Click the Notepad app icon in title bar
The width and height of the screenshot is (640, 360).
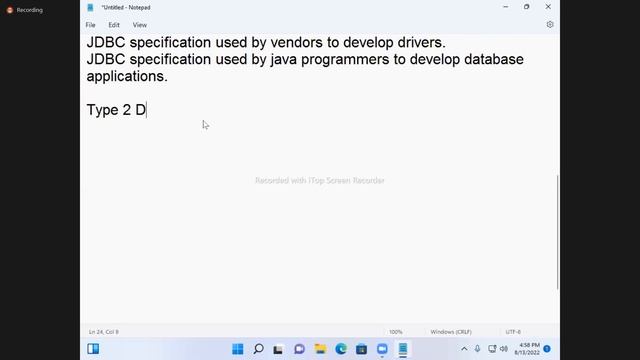click(90, 7)
